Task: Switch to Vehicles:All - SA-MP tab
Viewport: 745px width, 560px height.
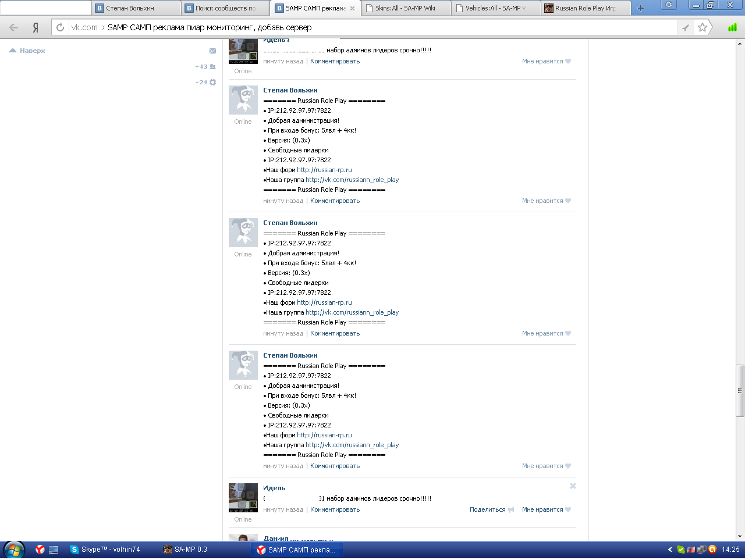Action: pos(496,8)
